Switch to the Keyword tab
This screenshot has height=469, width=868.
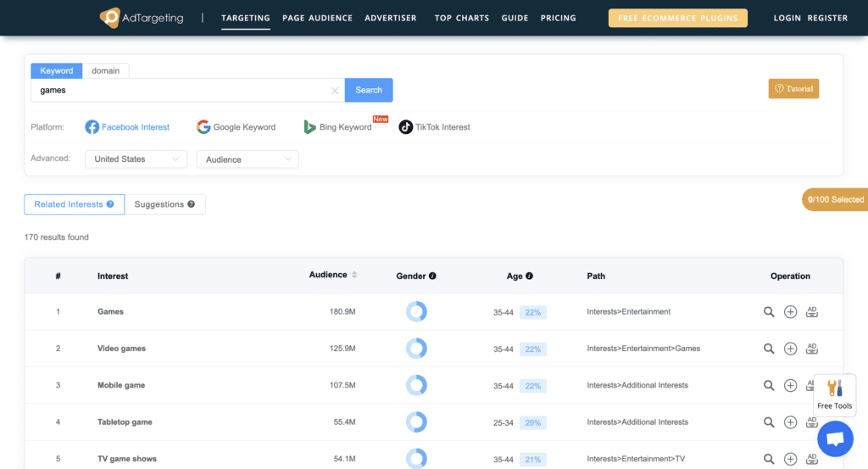57,70
